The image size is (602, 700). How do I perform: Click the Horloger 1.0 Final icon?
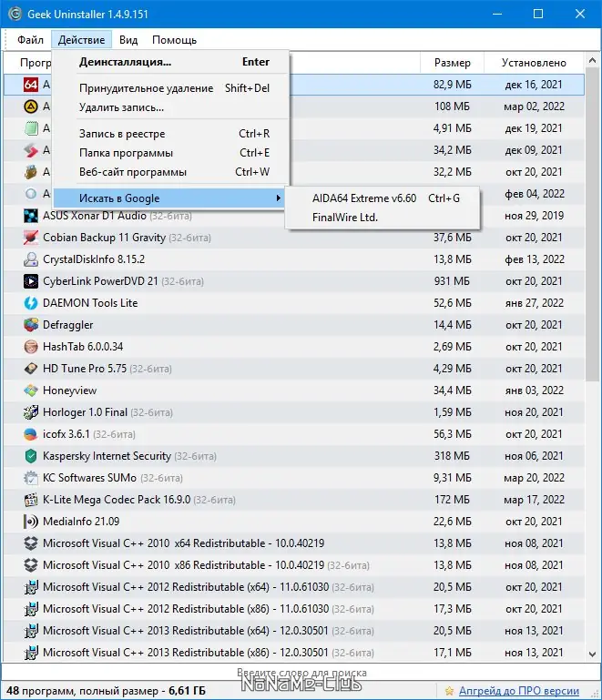[31, 412]
